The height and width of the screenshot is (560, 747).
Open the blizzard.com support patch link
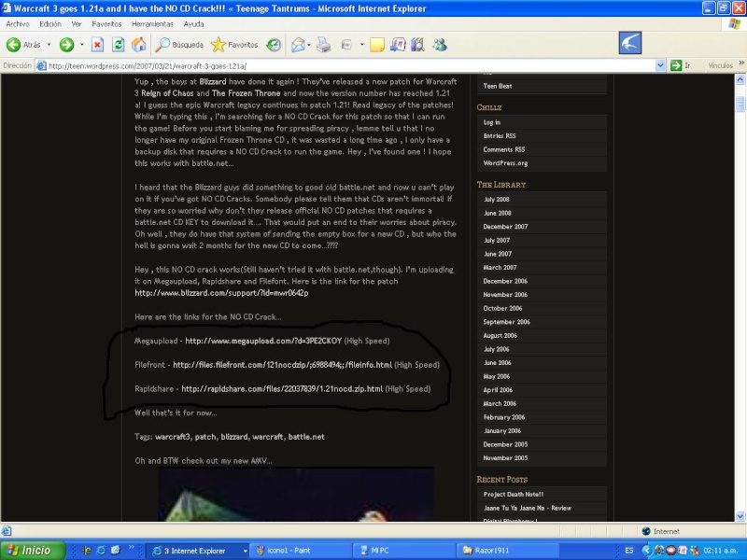point(221,293)
